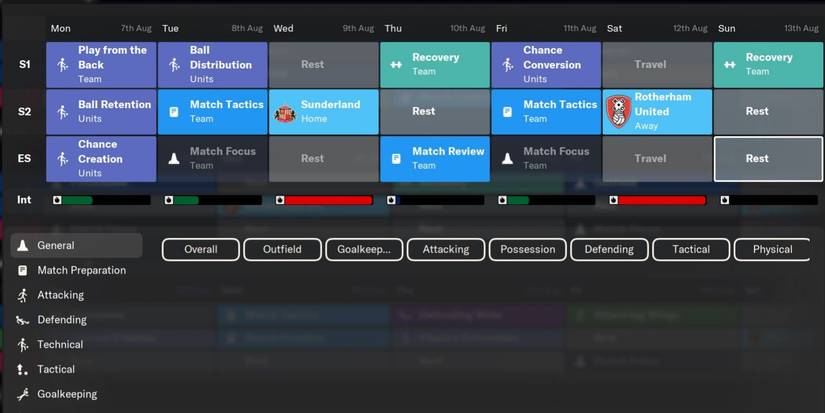Screen dimensions: 825x413
Task: Click Chance Conversion player icon
Action: click(508, 65)
